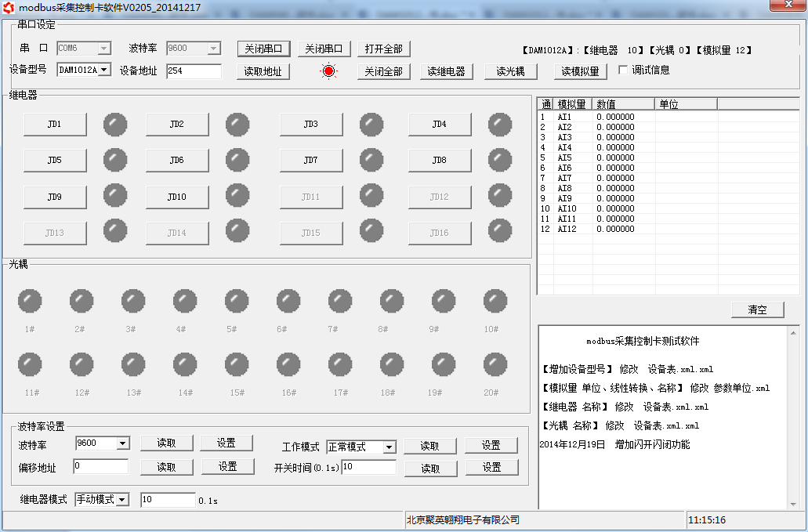Viewport: 808px width, 532px height.
Task: Open the 设备型号 DAM1012A dropdown
Action: [104, 71]
